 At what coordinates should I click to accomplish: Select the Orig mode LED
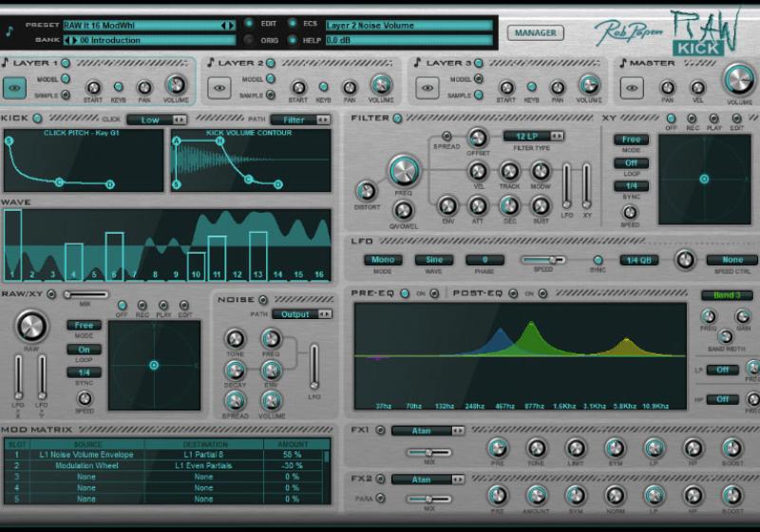249,40
